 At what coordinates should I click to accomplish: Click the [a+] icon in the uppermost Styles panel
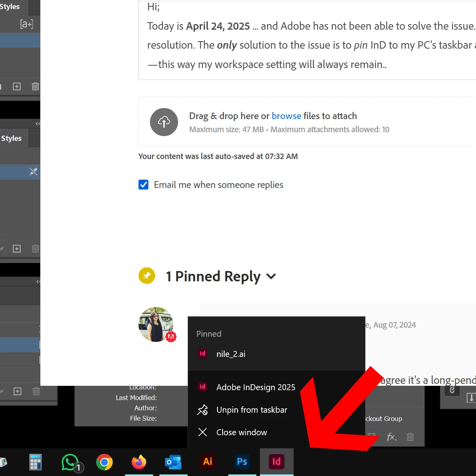tap(27, 24)
